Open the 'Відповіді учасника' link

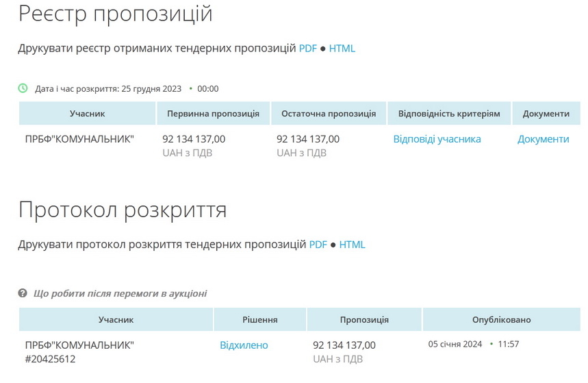(x=437, y=139)
